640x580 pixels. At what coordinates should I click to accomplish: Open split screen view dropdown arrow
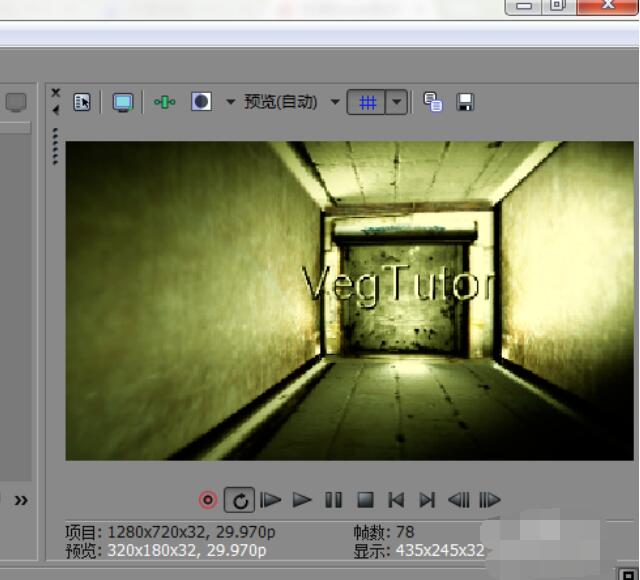(x=231, y=102)
